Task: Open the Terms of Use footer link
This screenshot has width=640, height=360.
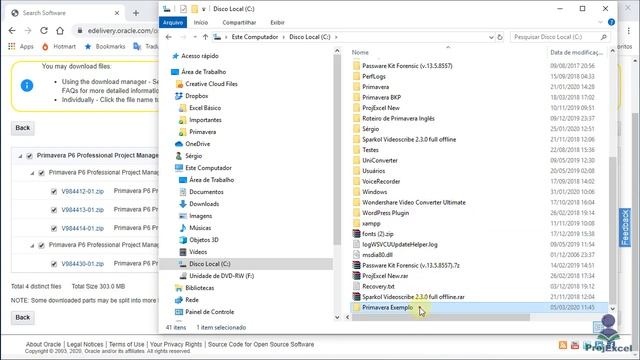Action: tap(127, 344)
